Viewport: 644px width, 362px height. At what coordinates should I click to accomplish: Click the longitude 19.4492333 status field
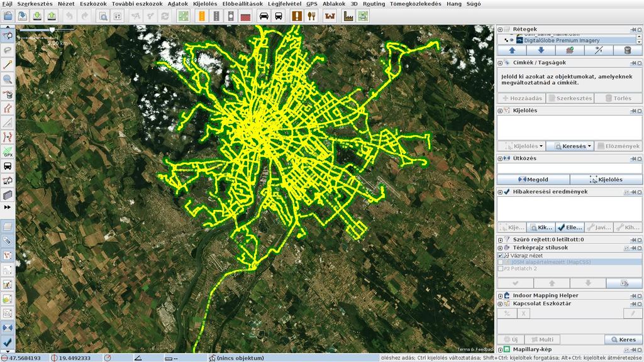coord(75,358)
